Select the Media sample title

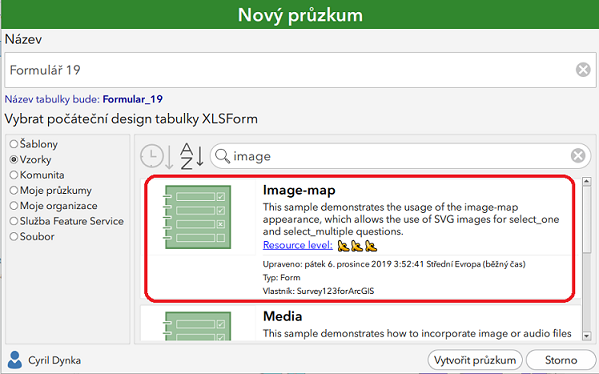pyautogui.click(x=282, y=316)
